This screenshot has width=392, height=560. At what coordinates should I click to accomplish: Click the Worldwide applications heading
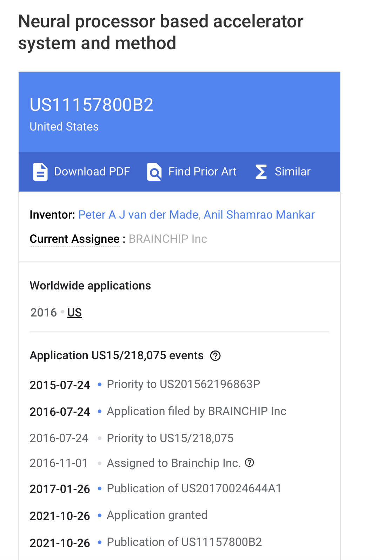[x=90, y=286]
